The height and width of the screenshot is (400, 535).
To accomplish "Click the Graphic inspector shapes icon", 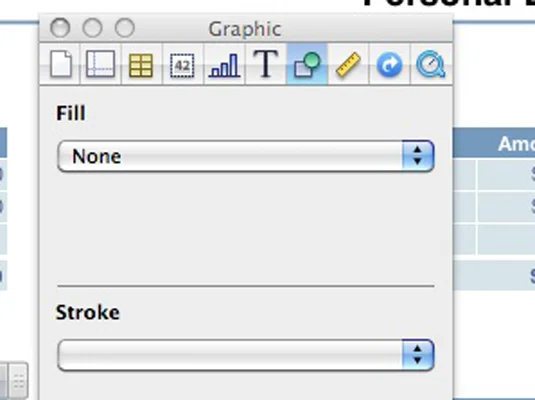I will 307,64.
